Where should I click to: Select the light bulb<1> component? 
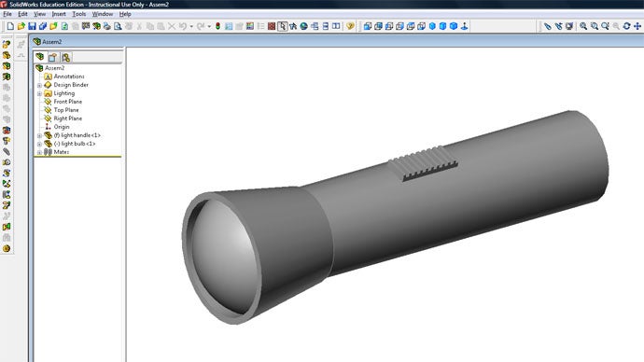click(74, 144)
